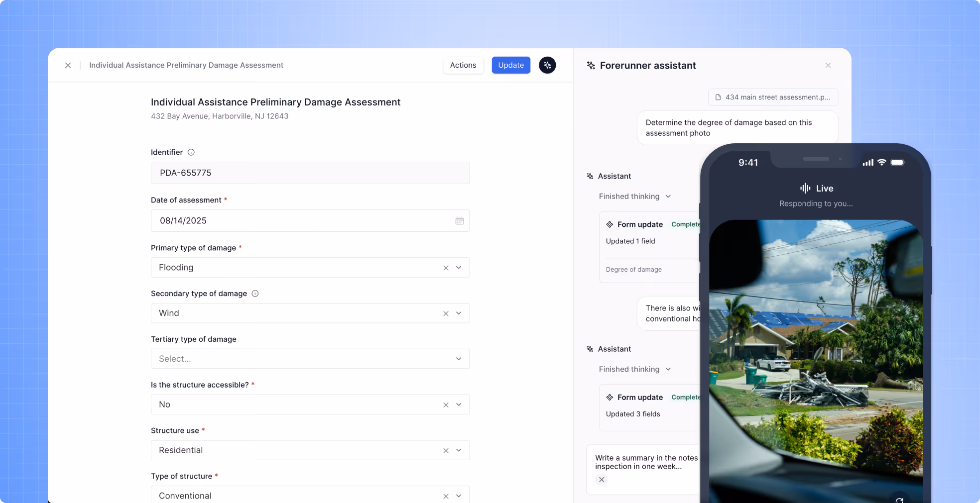
Task: Open attached 434 main street assessment file
Action: pos(773,97)
